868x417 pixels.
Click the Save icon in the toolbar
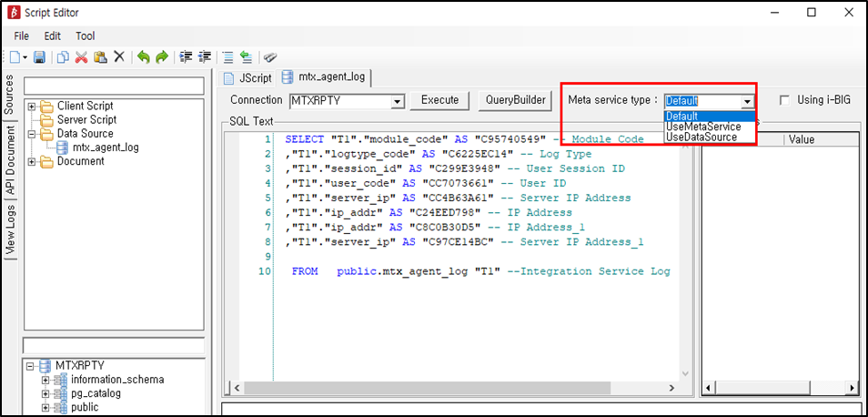point(39,57)
